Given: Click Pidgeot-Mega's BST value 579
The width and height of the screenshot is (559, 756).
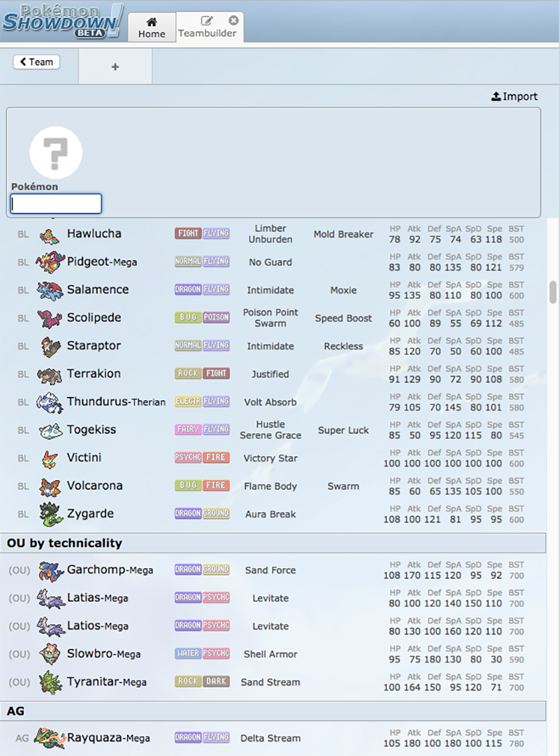Looking at the screenshot, I should click(516, 268).
